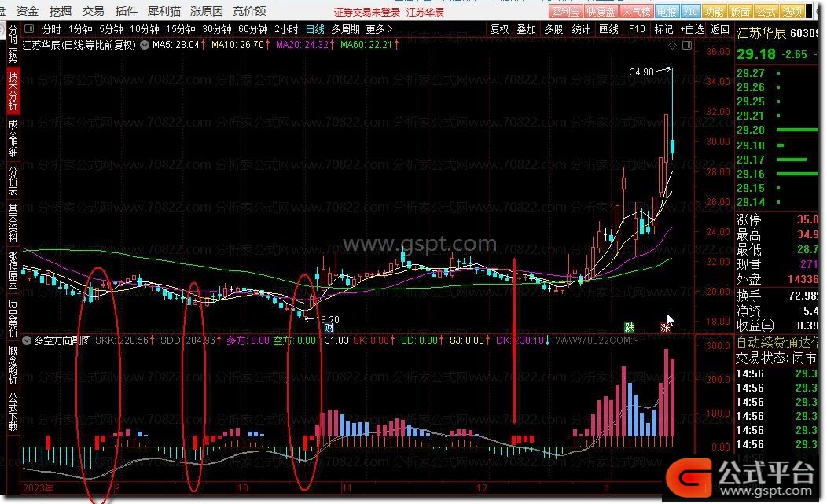Viewport: 827px width, 504px height.
Task: Add stock via +自选 button
Action: coord(692,29)
